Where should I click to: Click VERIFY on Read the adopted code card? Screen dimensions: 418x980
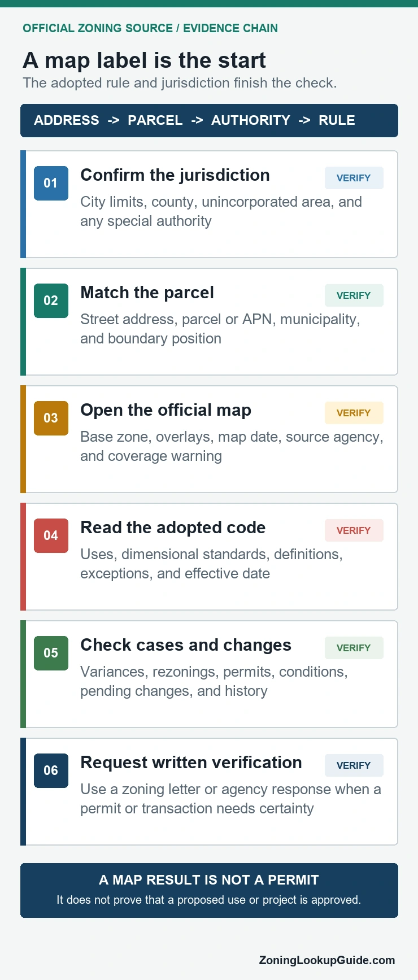click(354, 530)
